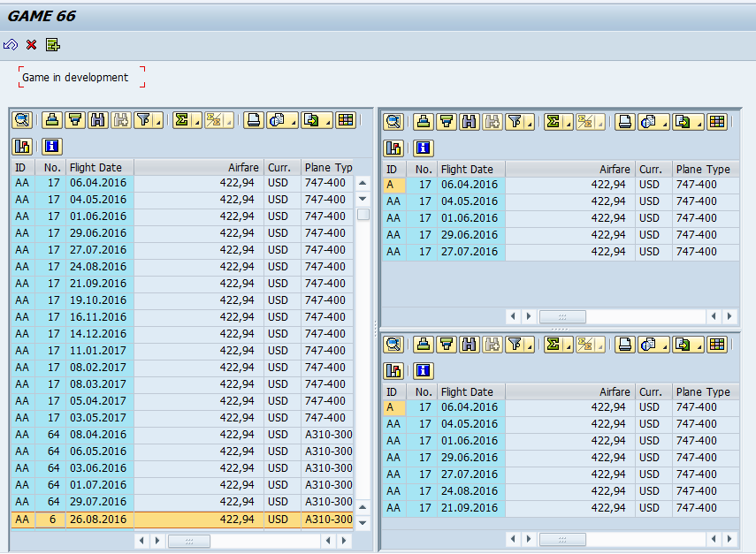This screenshot has height=554, width=756.
Task: Click blue Info icon in bottom-right grid toolbar
Action: coord(424,370)
